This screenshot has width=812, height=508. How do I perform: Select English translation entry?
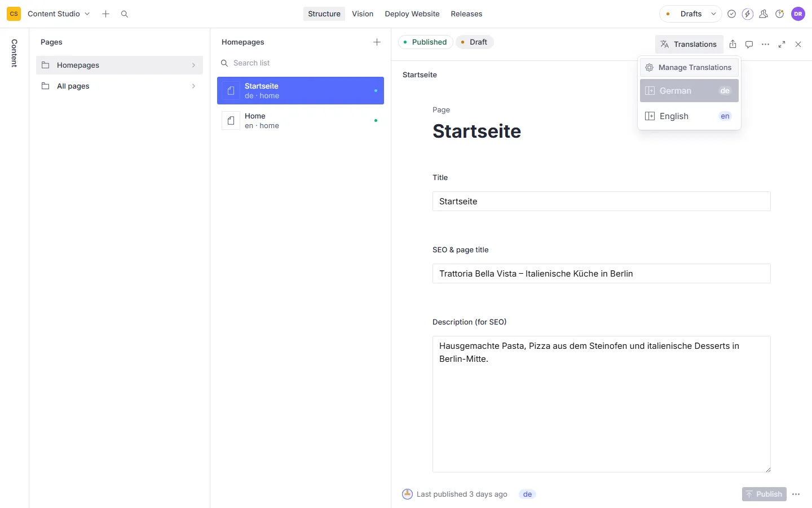(x=689, y=116)
